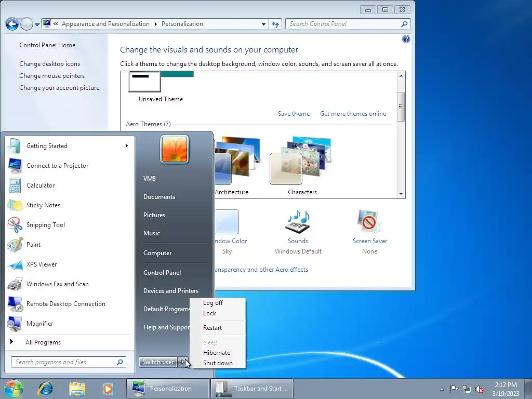532x399 pixels.
Task: Expand the Appearance and Personalization breadcrumb arrow
Action: click(156, 24)
